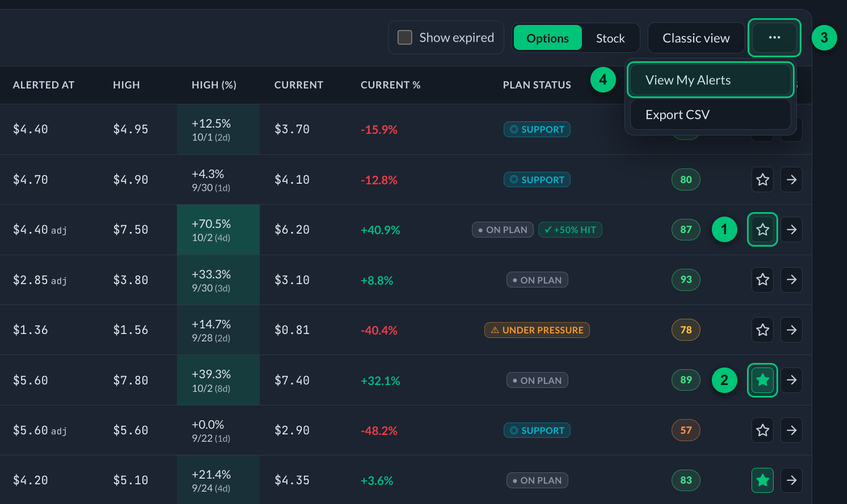Open details arrow for score 89 row
This screenshot has height=504, width=847.
click(791, 380)
